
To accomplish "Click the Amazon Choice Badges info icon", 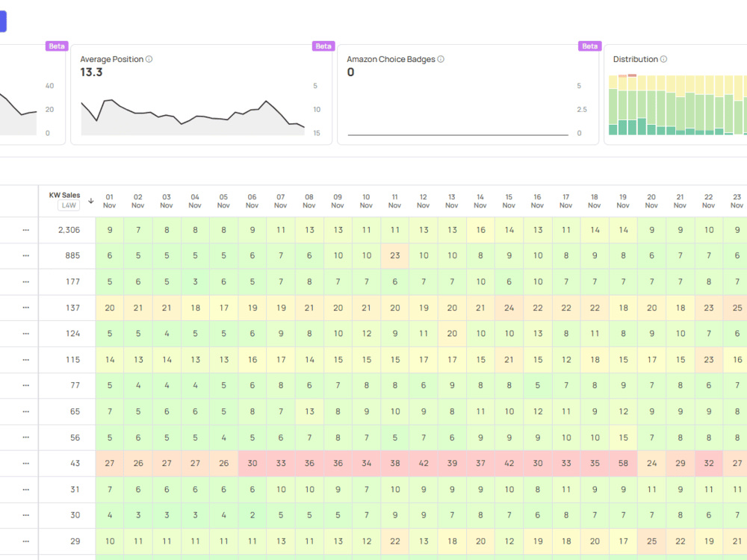I will [441, 59].
